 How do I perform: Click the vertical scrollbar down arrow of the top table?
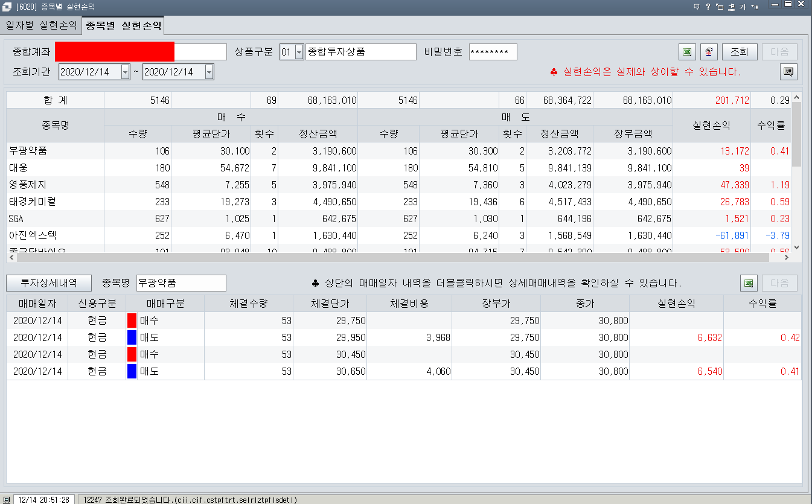point(796,247)
